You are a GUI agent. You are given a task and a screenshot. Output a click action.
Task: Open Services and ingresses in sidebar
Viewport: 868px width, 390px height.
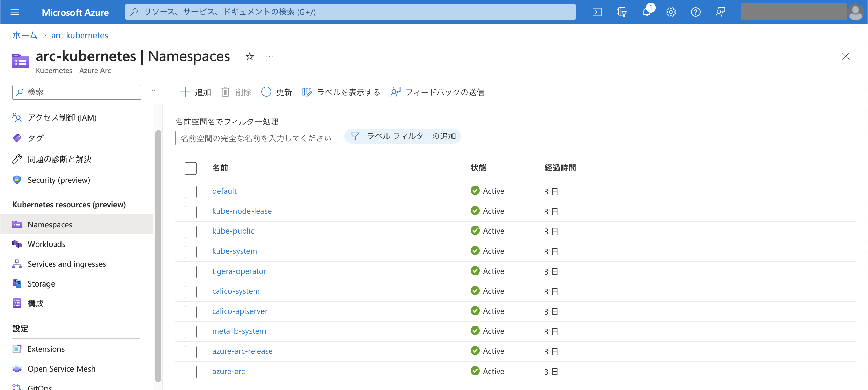click(x=59, y=264)
